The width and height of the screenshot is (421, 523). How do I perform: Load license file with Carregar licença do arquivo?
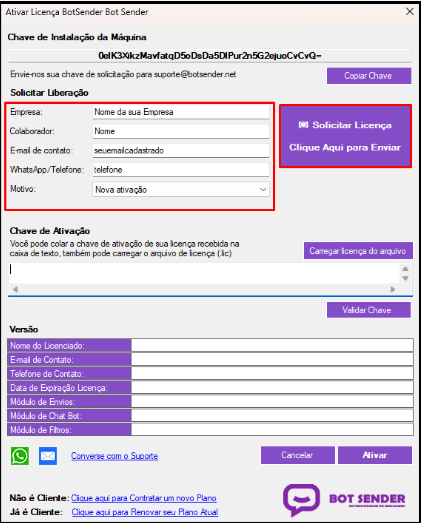(358, 250)
